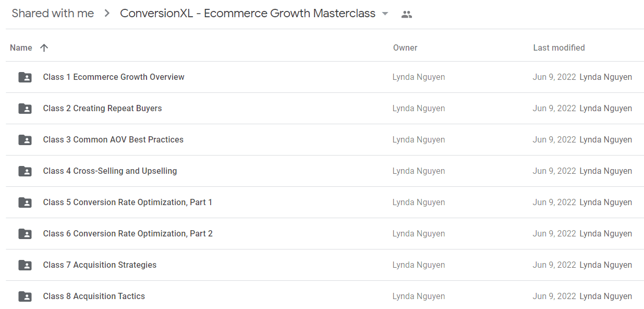Viewport: 644px width, 309px height.
Task: Reverse sort direction with the Name arrow
Action: 44,48
